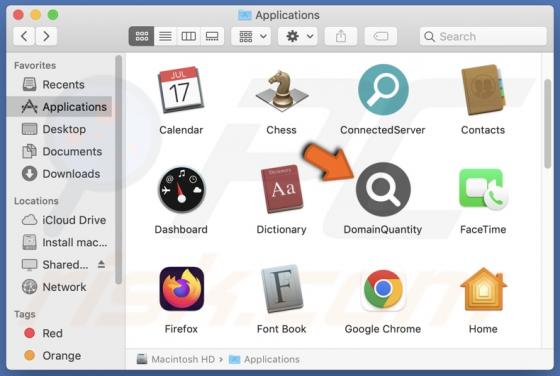Select the Firefox app icon
560x376 pixels.
pos(181,289)
